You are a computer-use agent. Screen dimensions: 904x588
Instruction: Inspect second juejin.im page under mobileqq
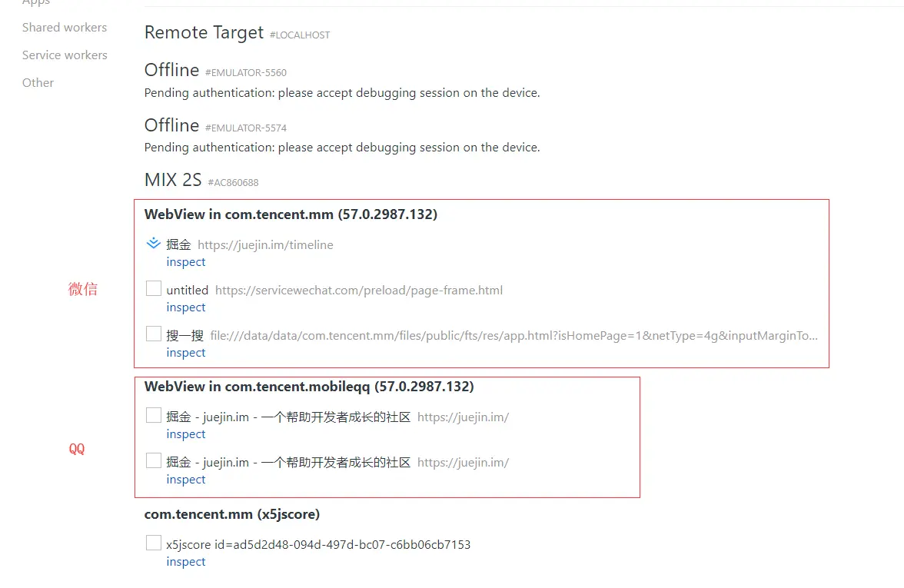186,480
